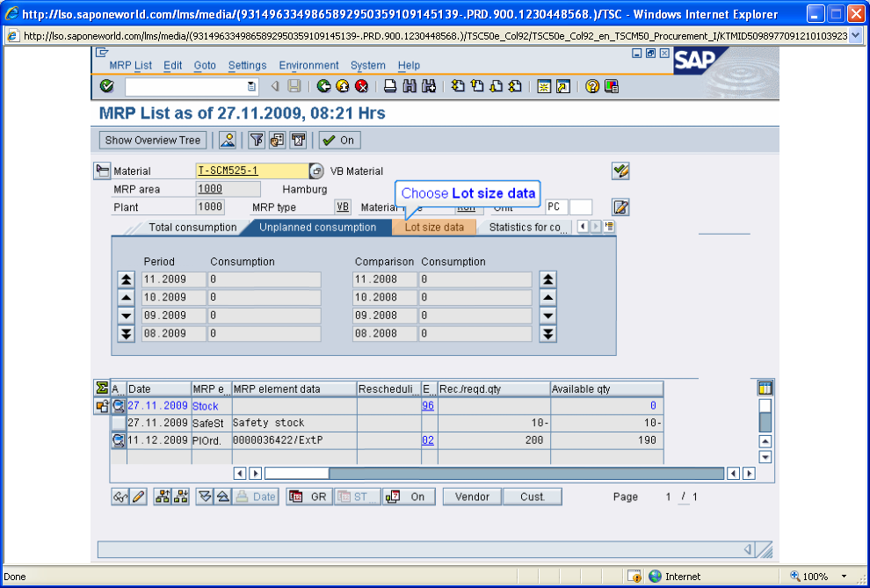Click the First Page icon

click(458, 86)
